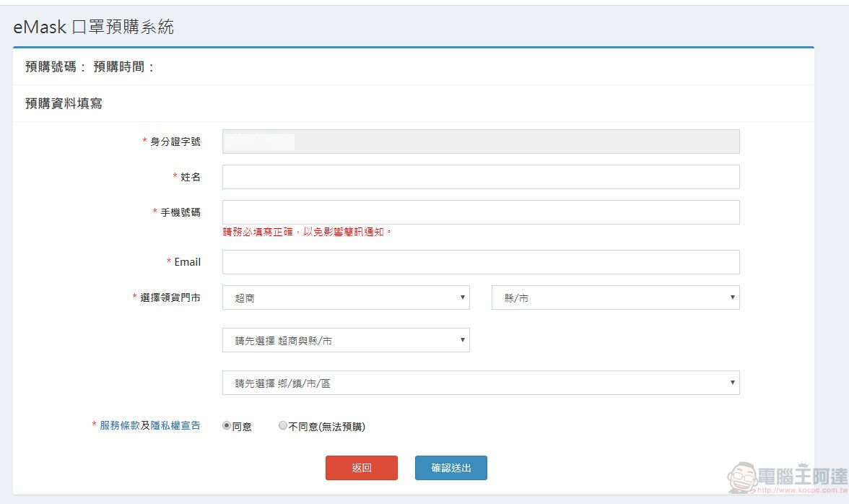Click the red 請務必填寫正確 warning text
Screen dimensions: 849x504
coord(307,232)
